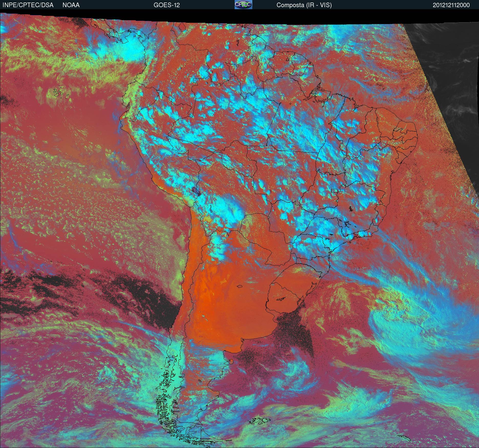
Task: Click the CPTEC logo in header
Action: click(x=243, y=5)
